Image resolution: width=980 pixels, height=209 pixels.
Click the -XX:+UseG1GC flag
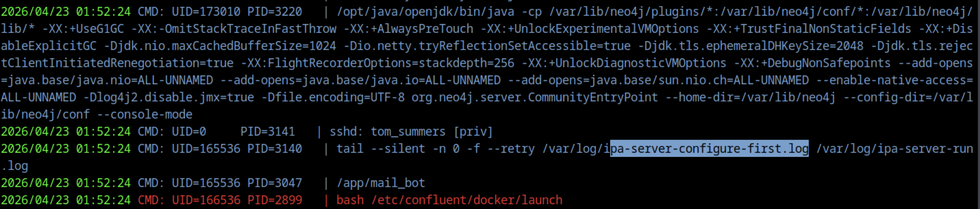click(x=83, y=29)
